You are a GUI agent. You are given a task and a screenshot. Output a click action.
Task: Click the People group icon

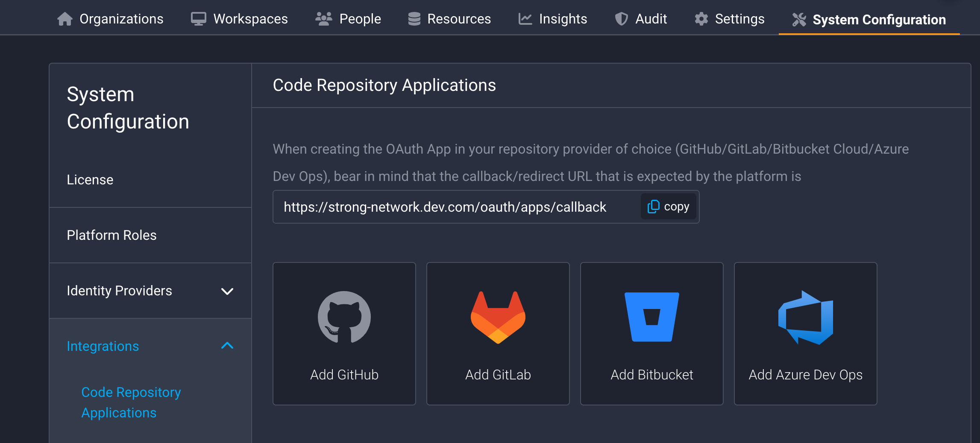[x=323, y=19]
